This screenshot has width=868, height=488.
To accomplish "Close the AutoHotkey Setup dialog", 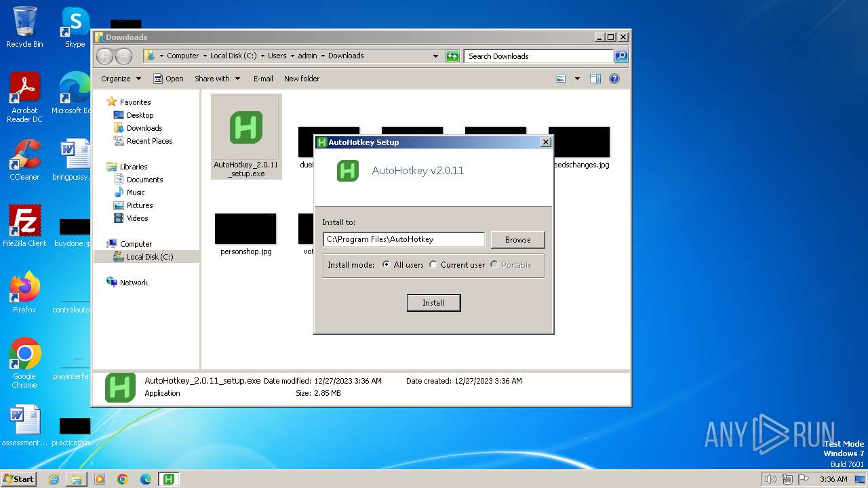I will [x=545, y=142].
